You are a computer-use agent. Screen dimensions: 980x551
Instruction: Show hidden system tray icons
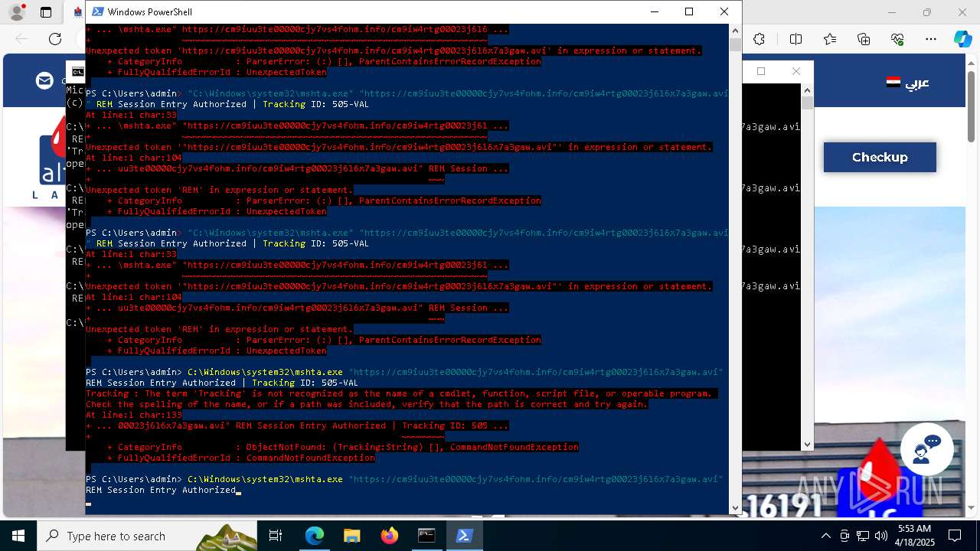(825, 536)
